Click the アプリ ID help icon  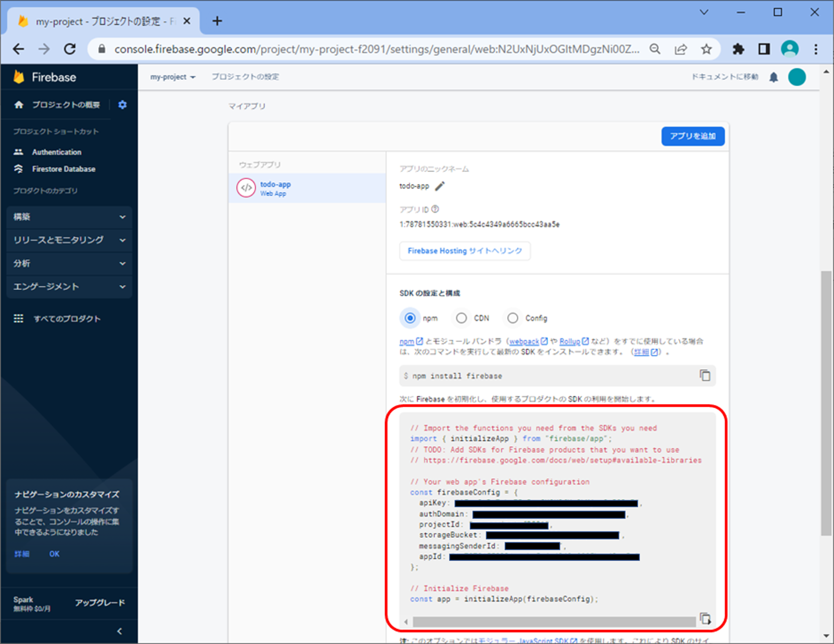pyautogui.click(x=435, y=209)
